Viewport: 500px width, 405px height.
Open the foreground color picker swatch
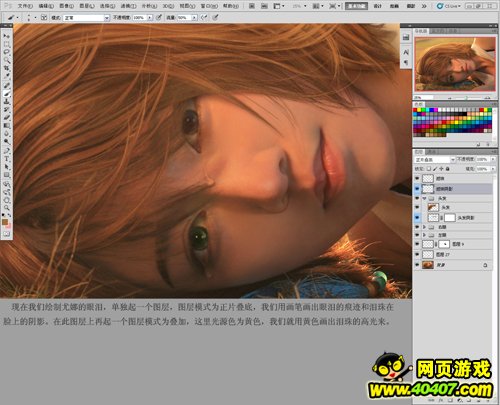pos(5,222)
